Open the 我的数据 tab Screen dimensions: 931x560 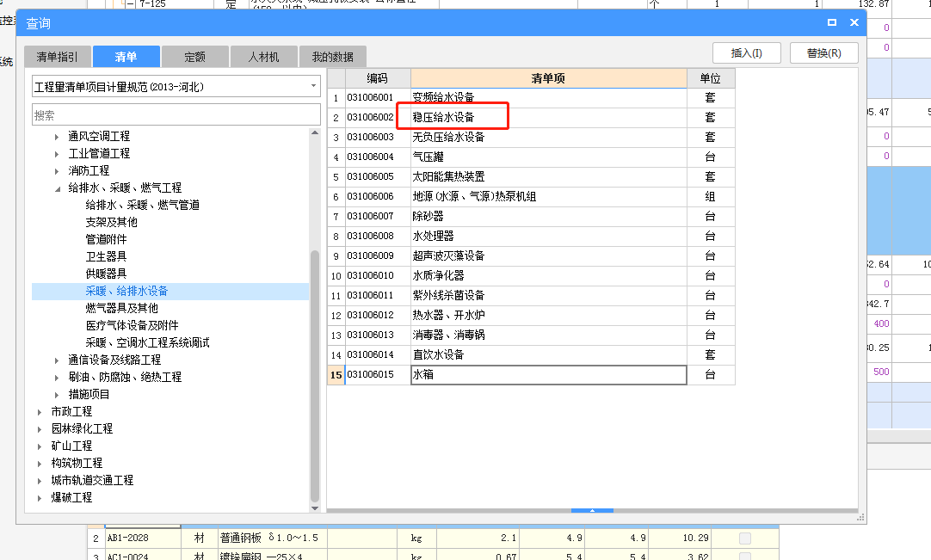click(332, 57)
